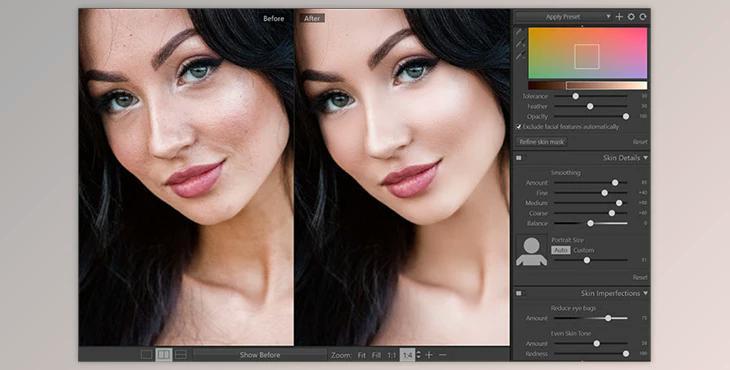Viewport: 730px width, 370px height.
Task: Click Refine skin mask button
Action: [542, 142]
